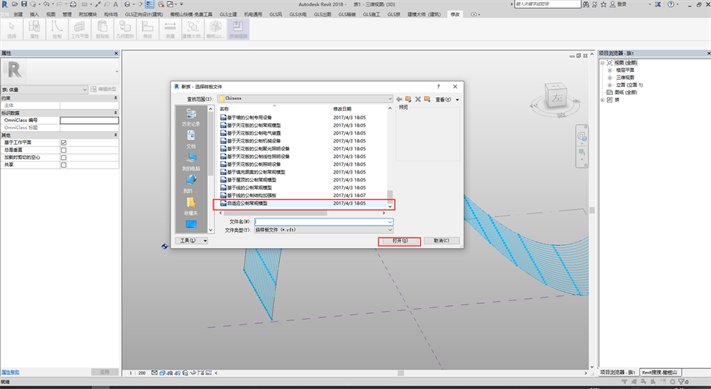Viewport: 711px width, 389px height.
Task: Expand the 立面 node in the project browser
Action: pyautogui.click(x=610, y=85)
